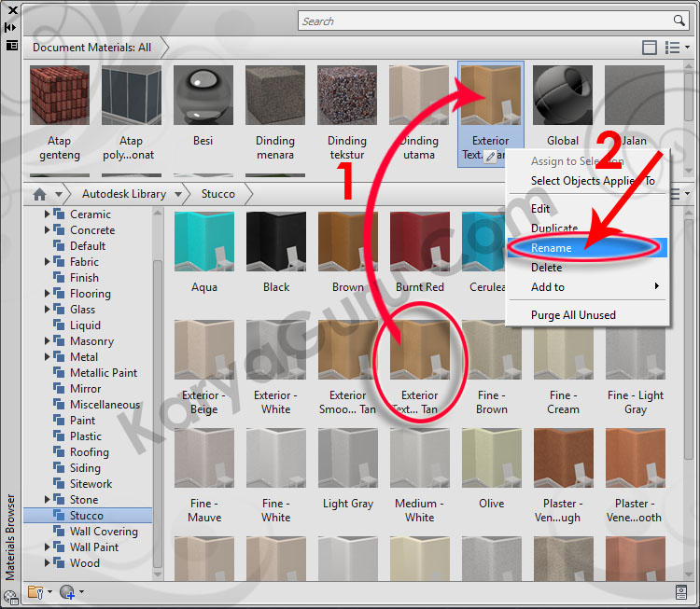Click the Home library icon

click(39, 194)
